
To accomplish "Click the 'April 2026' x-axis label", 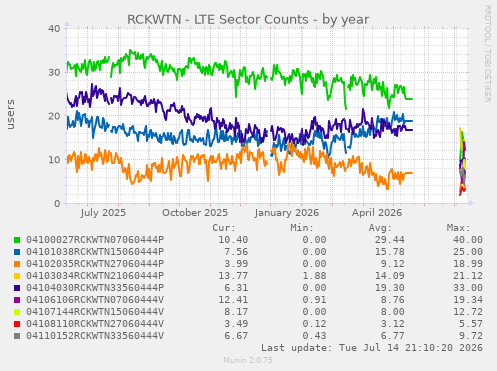I will pyautogui.click(x=377, y=213).
